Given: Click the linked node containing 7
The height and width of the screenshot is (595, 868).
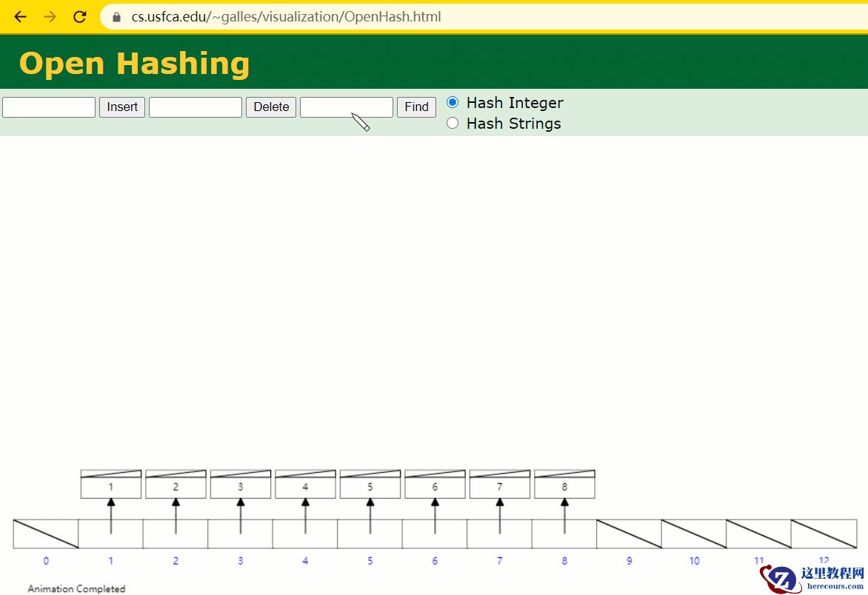Looking at the screenshot, I should coord(499,485).
